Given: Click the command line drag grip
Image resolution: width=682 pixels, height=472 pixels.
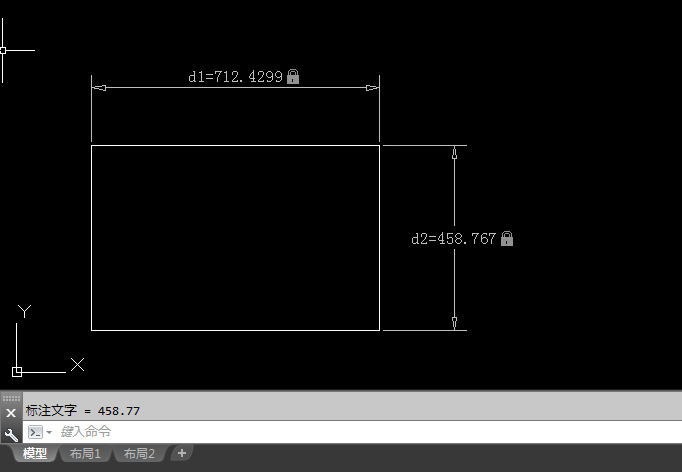Looking at the screenshot, I should pyautogui.click(x=11, y=398).
